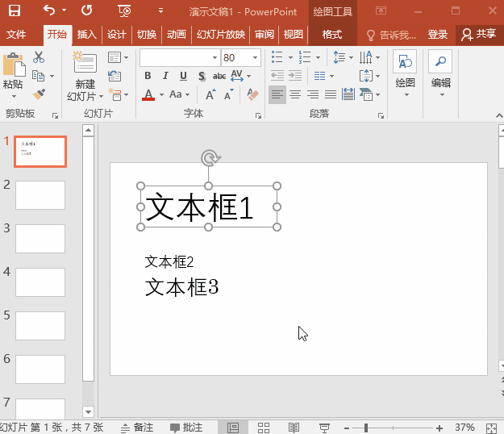Toggle Bold formatting
504x434 pixels.
[x=148, y=76]
